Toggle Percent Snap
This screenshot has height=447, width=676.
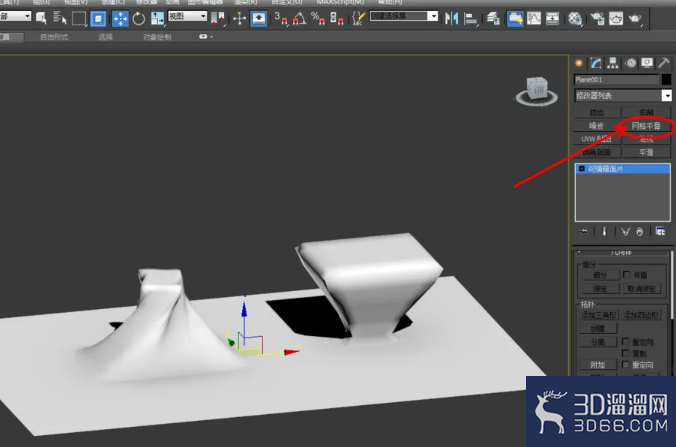(318, 19)
